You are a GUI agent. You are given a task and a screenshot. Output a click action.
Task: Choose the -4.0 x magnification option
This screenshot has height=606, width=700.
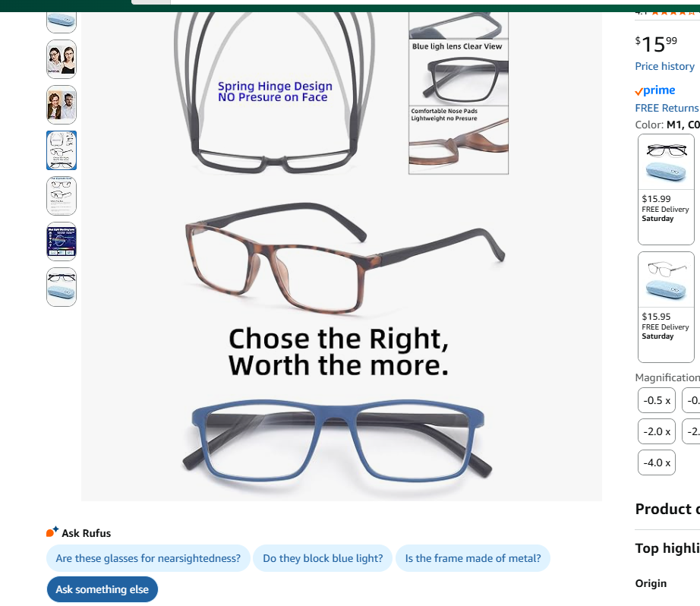[657, 462]
